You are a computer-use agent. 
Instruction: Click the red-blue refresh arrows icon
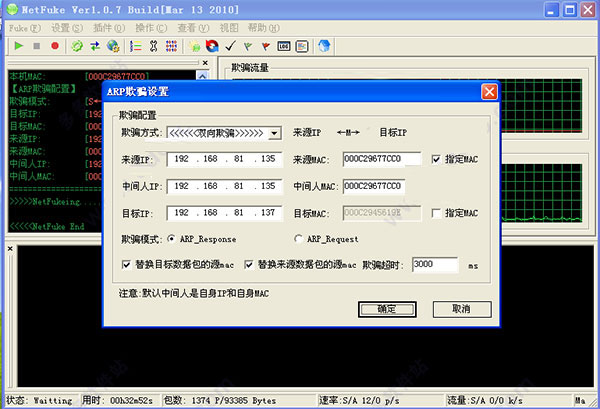(212, 46)
